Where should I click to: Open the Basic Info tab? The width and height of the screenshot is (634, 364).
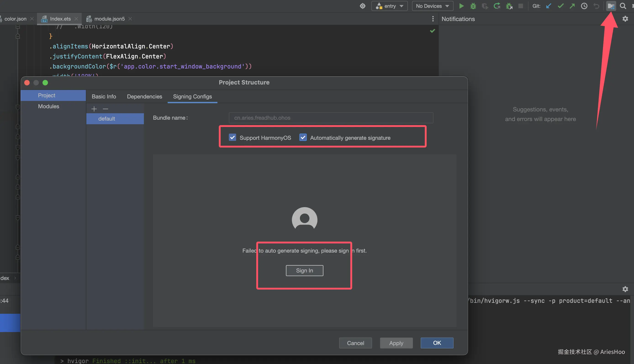point(104,97)
